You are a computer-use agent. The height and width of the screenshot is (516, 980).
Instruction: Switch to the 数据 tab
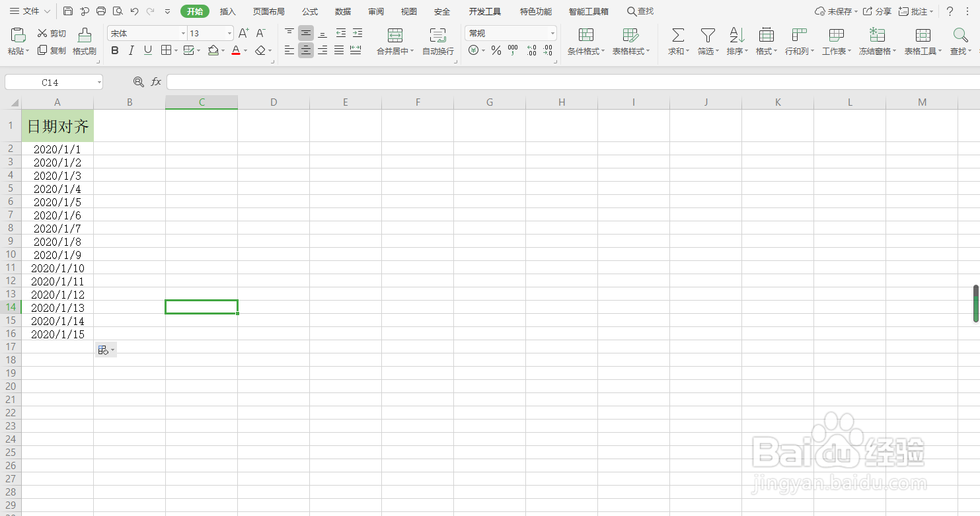tap(343, 11)
